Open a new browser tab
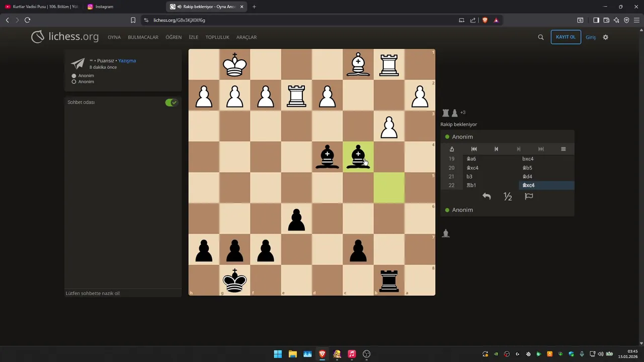 click(254, 7)
